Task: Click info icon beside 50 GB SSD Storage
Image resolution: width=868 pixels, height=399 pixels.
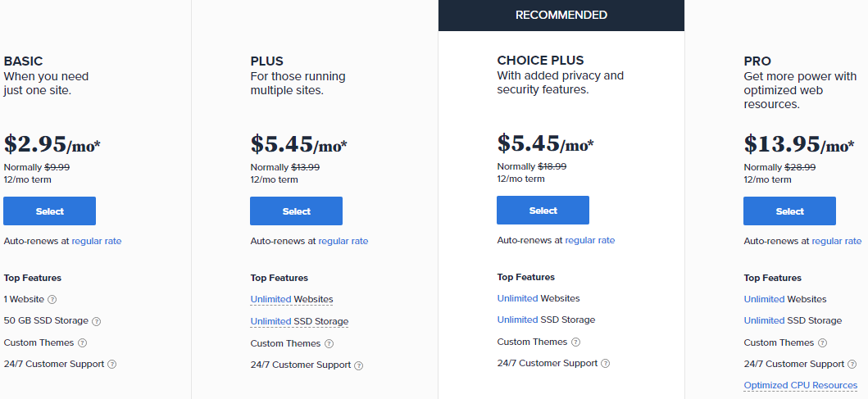Action: [x=96, y=321]
